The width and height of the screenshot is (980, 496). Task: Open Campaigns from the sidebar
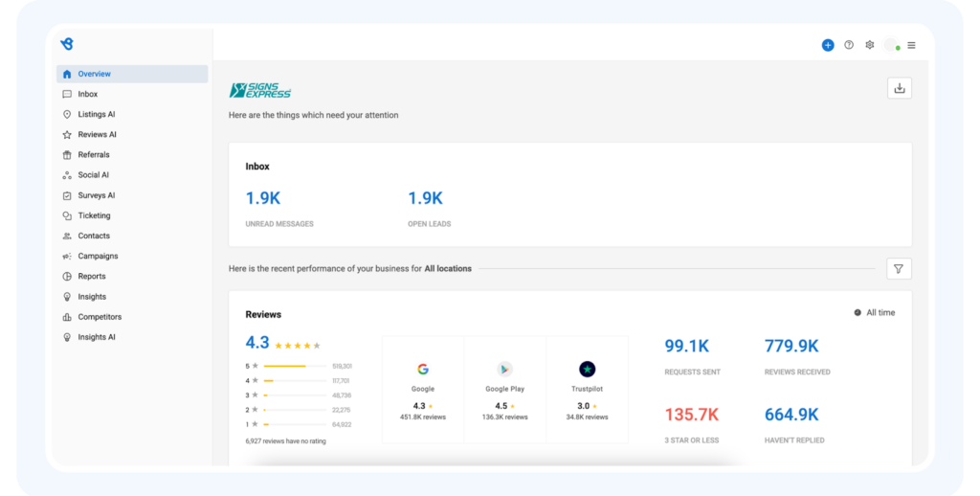[98, 257]
